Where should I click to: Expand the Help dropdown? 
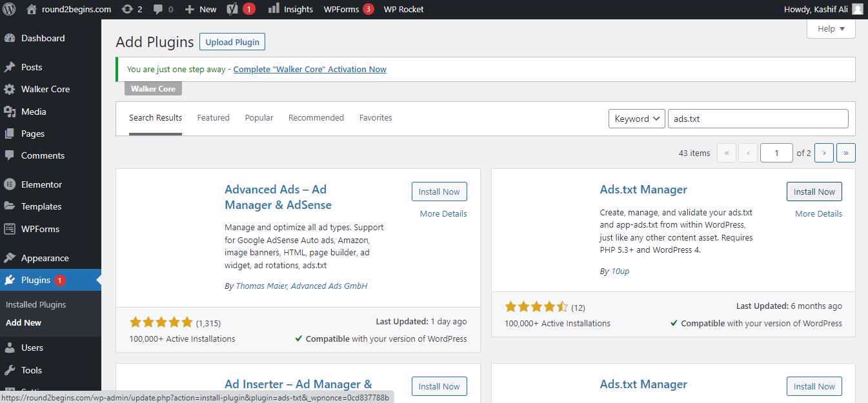pos(831,29)
